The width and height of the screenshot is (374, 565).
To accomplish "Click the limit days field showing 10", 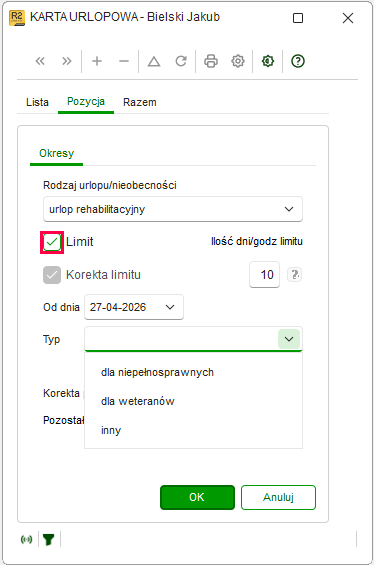I will [264, 275].
